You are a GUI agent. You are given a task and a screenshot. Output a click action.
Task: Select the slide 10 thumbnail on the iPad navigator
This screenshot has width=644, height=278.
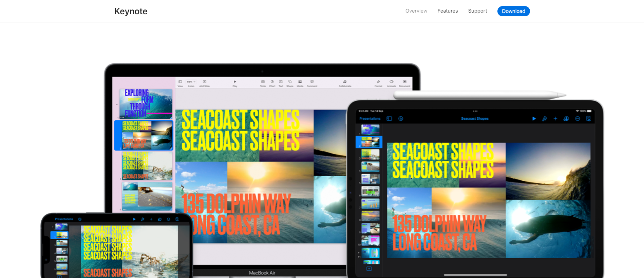point(370,241)
